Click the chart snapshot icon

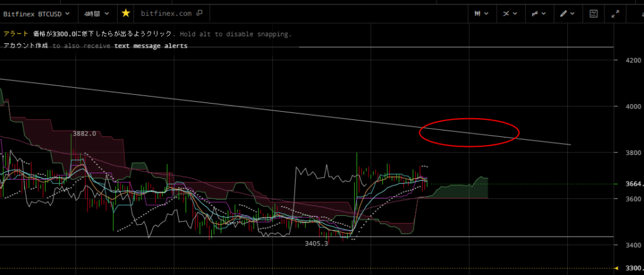point(593,13)
